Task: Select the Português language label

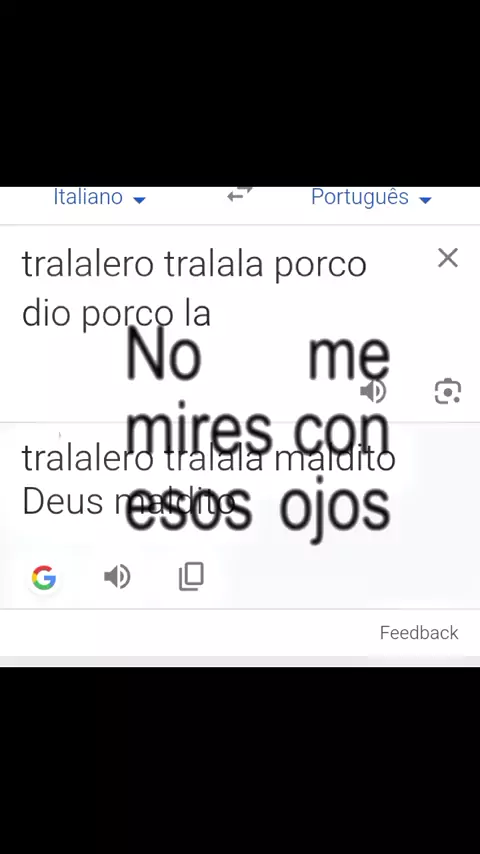Action: [360, 197]
